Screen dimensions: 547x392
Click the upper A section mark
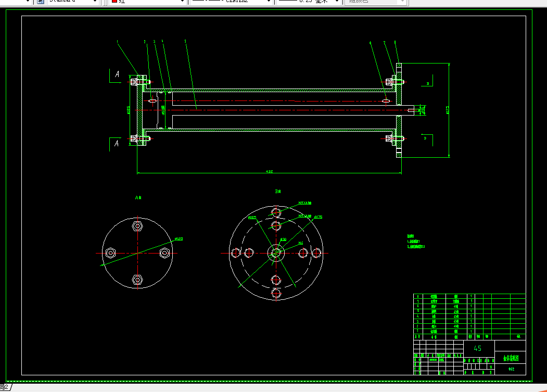117,74
